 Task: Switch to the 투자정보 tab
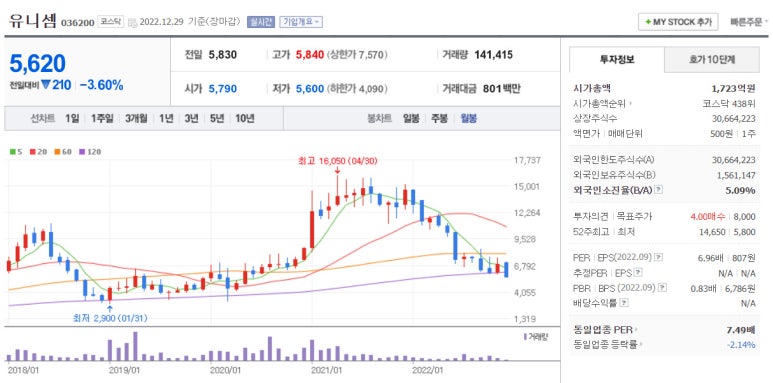(617, 60)
